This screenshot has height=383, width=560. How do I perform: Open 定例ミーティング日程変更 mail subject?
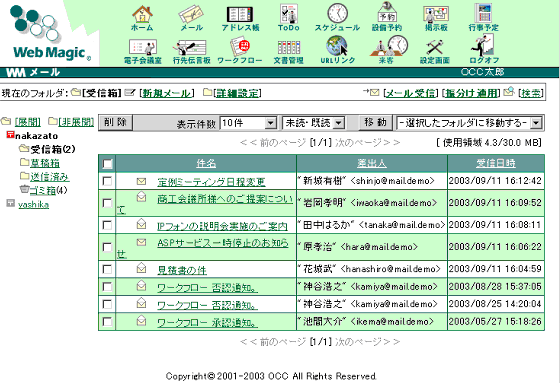(x=211, y=182)
